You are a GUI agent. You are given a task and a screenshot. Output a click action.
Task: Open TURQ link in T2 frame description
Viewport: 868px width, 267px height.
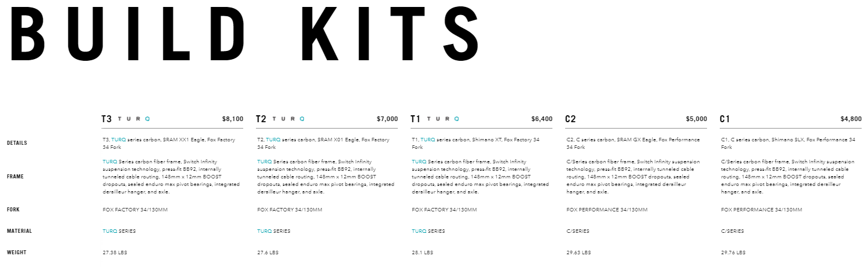coord(264,162)
